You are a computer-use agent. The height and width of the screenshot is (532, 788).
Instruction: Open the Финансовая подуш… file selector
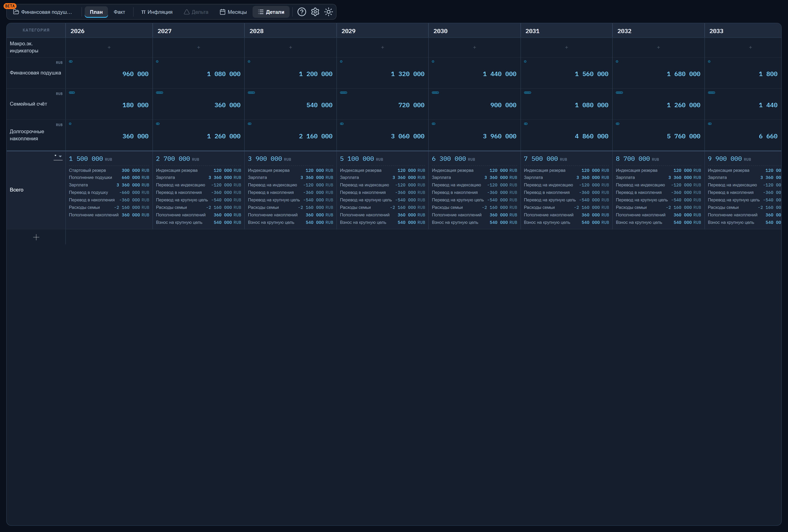[x=43, y=12]
